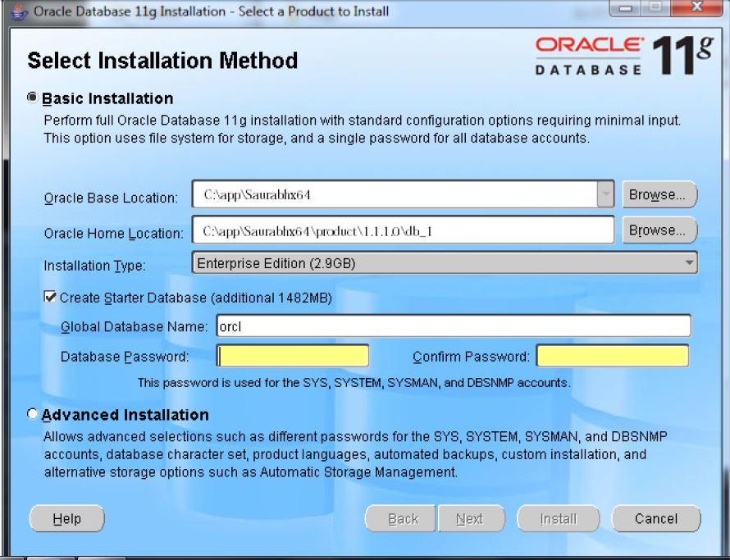Click the 'Select Installation Method' heading

tap(162, 61)
